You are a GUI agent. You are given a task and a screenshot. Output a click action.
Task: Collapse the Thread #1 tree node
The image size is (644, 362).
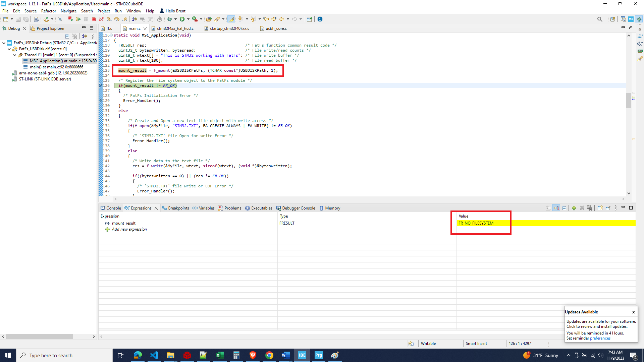tap(15, 55)
